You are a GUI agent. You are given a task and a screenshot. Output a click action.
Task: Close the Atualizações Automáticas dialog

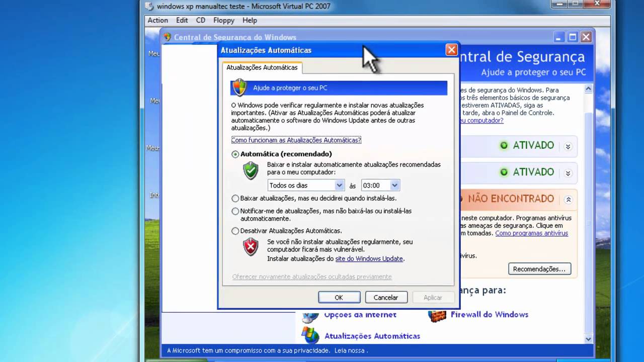coord(451,50)
